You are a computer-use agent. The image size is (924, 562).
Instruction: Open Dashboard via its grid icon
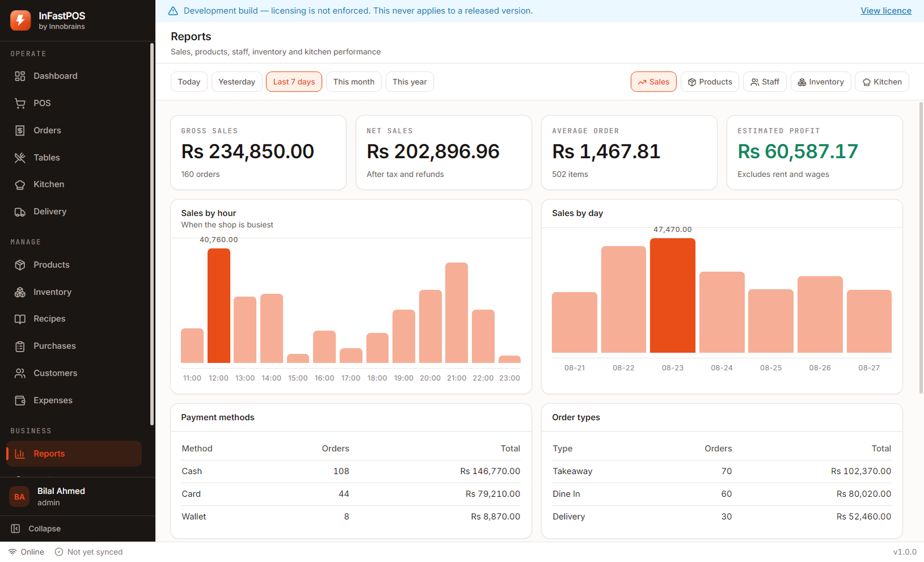[x=20, y=76]
